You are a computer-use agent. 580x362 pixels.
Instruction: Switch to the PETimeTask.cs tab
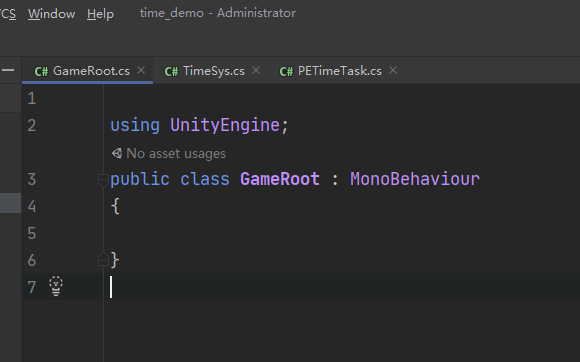338,71
